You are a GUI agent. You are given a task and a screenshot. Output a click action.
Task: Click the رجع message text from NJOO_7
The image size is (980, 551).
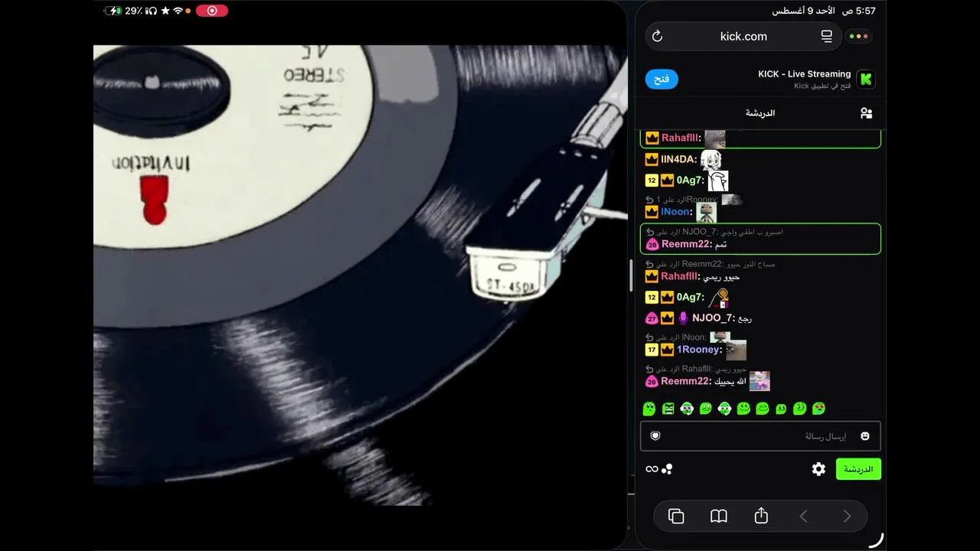tap(743, 318)
